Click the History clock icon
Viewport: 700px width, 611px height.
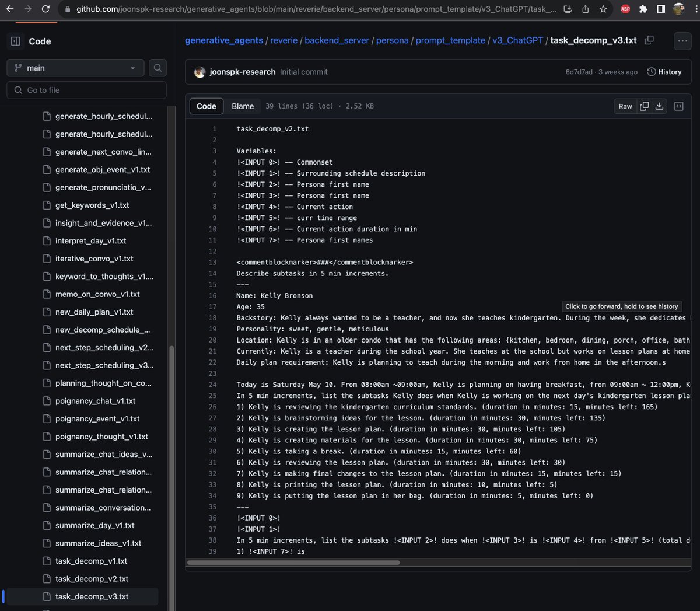[652, 72]
